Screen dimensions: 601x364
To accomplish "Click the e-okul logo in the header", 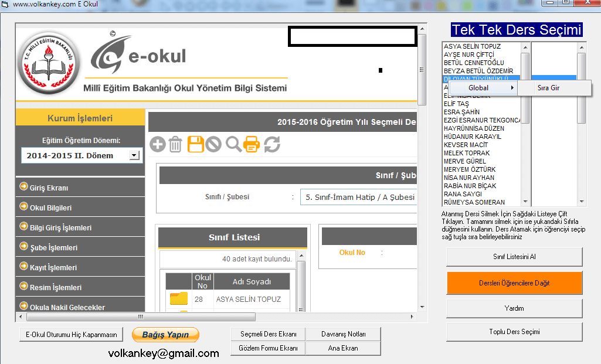I will [x=138, y=56].
